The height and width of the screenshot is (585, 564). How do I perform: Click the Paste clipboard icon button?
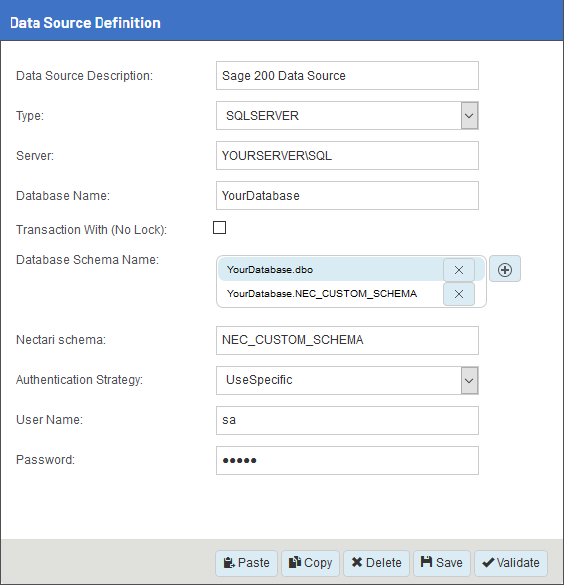(x=246, y=563)
